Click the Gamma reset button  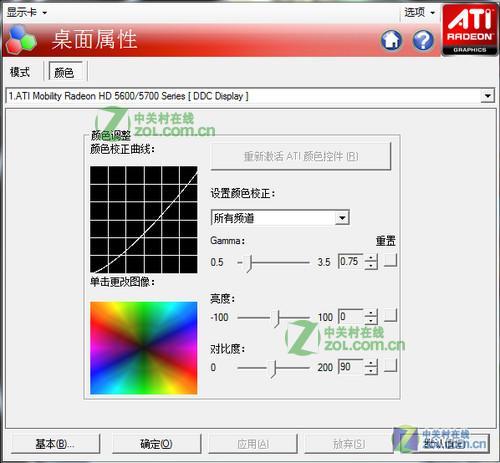390,260
